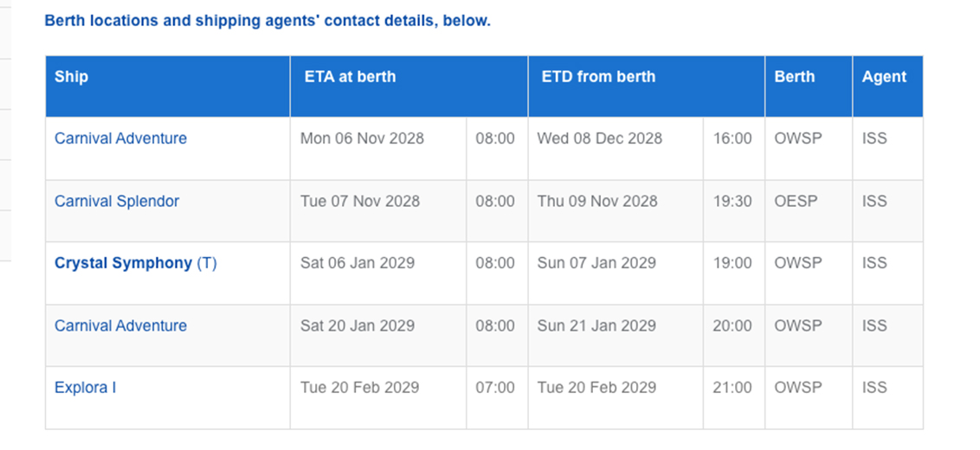980x450 pixels.
Task: Click the 19:30 departure time cell
Action: [x=732, y=201]
